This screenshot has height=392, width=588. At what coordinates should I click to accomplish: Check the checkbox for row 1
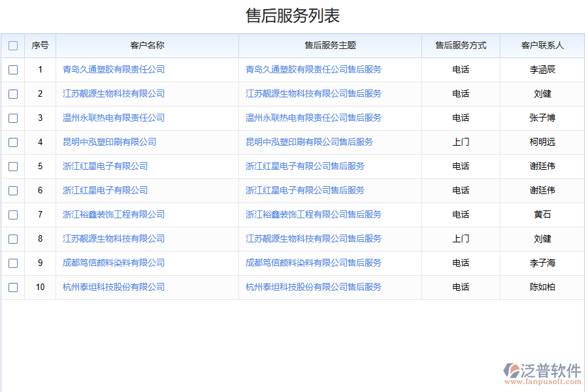[x=12, y=69]
